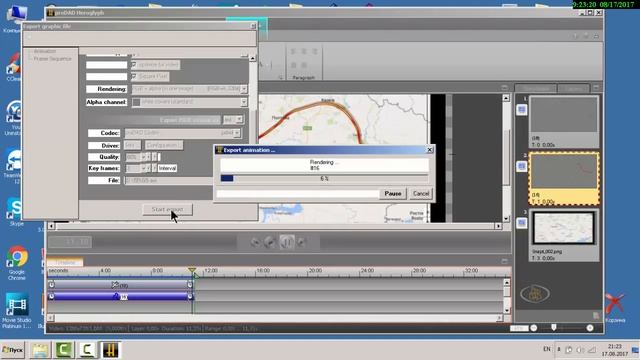Click timeline vertical scrollbar down arrow

(x=507, y=310)
